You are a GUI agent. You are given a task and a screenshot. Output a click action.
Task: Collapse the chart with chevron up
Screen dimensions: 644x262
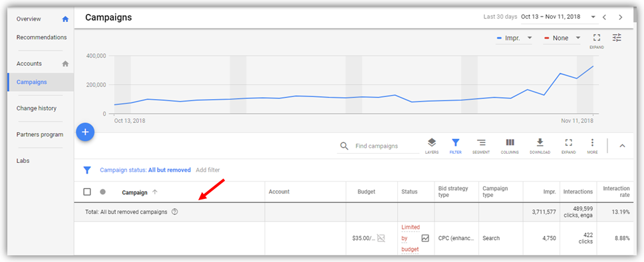[622, 146]
